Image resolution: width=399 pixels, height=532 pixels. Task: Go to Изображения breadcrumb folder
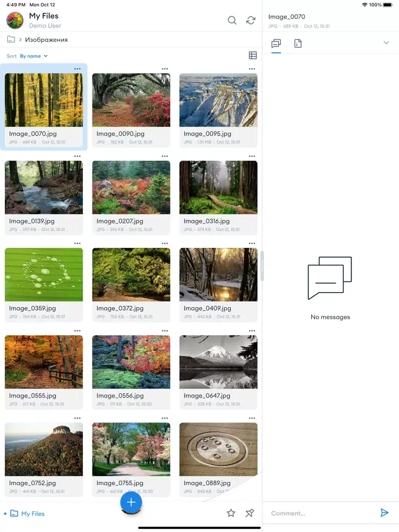(x=46, y=40)
